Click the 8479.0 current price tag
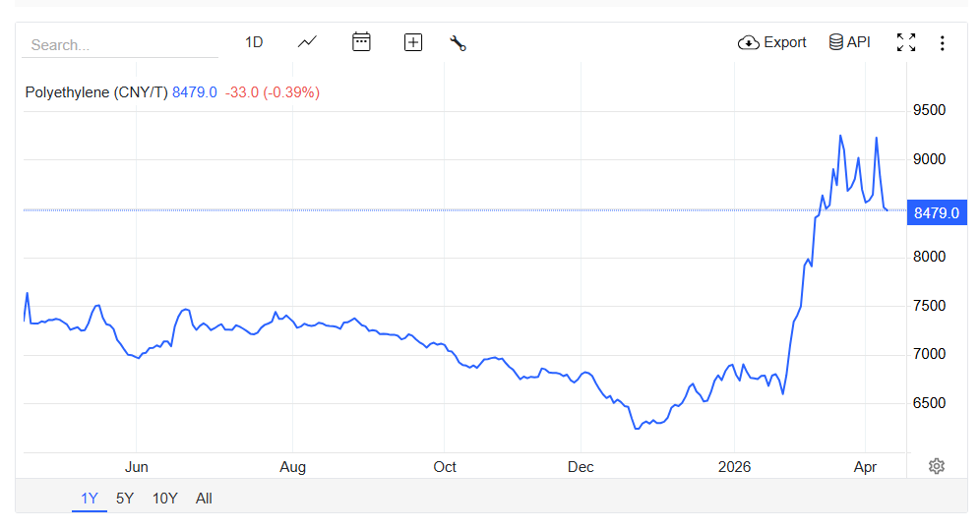This screenshot has height=530, width=980. point(936,212)
